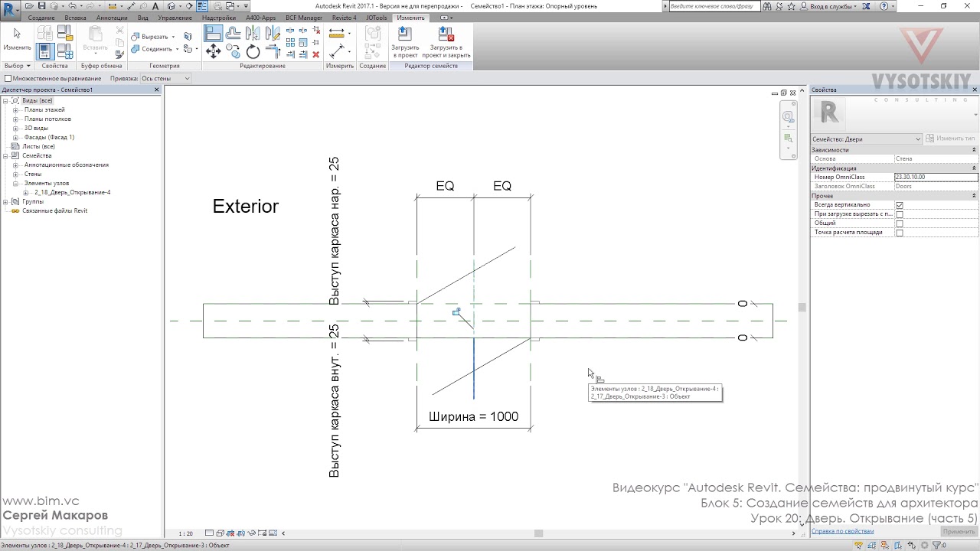Image resolution: width=980 pixels, height=551 pixels.
Task: Click the Text tool 'A' in quick access toolbar
Action: (155, 6)
